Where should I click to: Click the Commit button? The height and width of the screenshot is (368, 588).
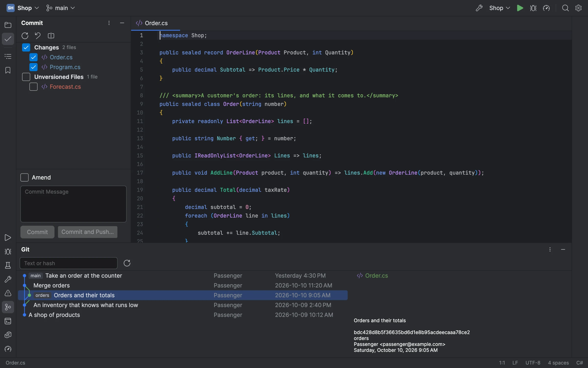coord(37,232)
